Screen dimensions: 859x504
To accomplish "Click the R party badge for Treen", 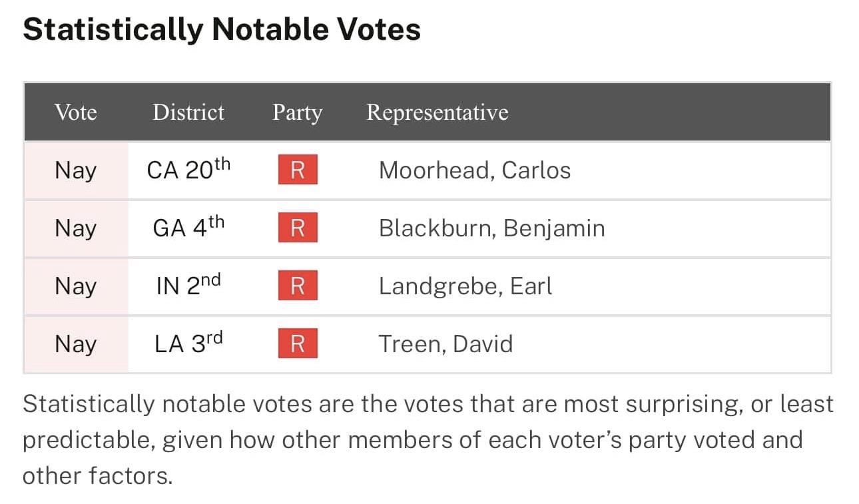I will click(x=297, y=344).
